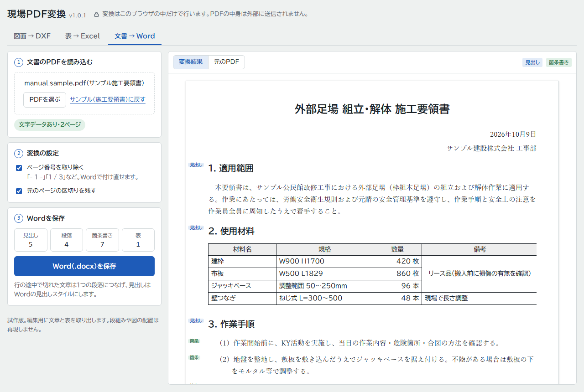584x392 pixels.
Task: Click the PDFを選ぶ button
Action: [45, 99]
